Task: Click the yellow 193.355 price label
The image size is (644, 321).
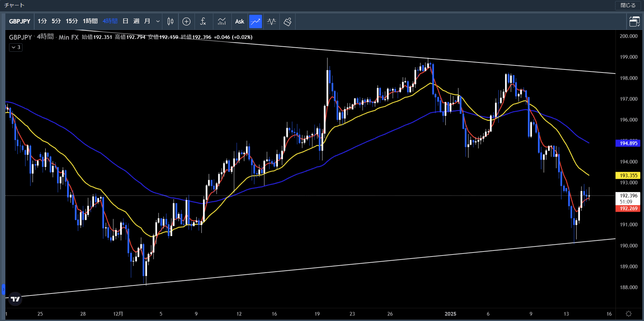Action: pyautogui.click(x=628, y=175)
